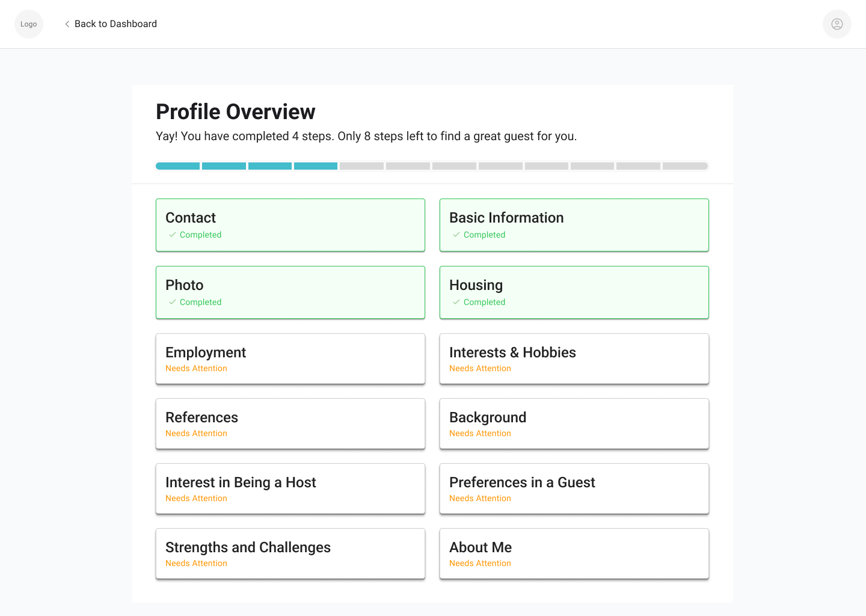Click the Housing completed checkmark icon
Image resolution: width=866 pixels, height=616 pixels.
(x=456, y=302)
